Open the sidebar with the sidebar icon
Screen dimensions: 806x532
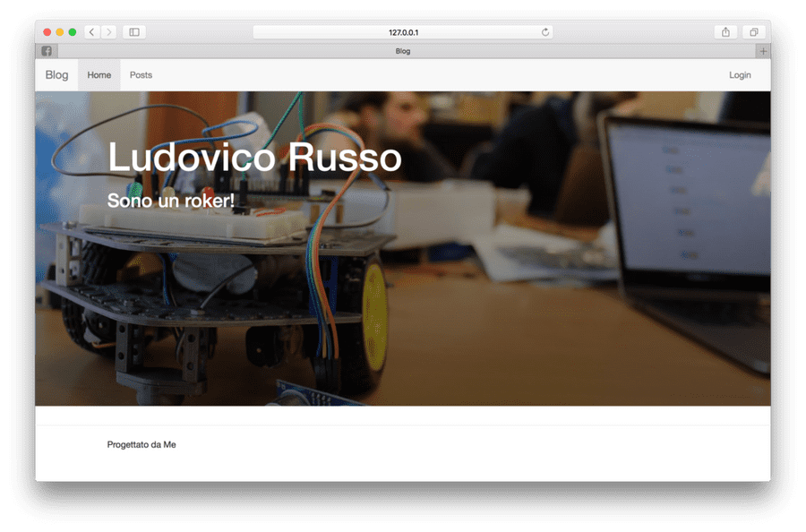tap(135, 31)
